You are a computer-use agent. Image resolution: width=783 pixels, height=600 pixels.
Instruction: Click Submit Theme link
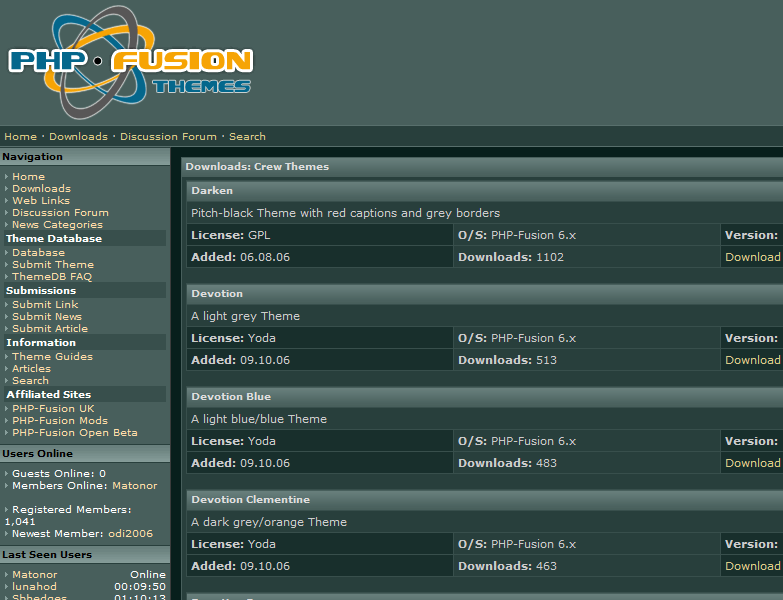click(x=53, y=265)
